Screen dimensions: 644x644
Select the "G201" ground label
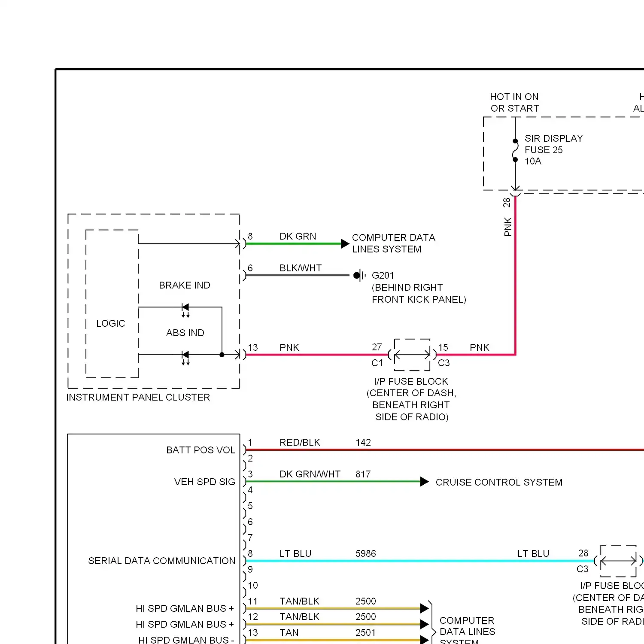383,276
